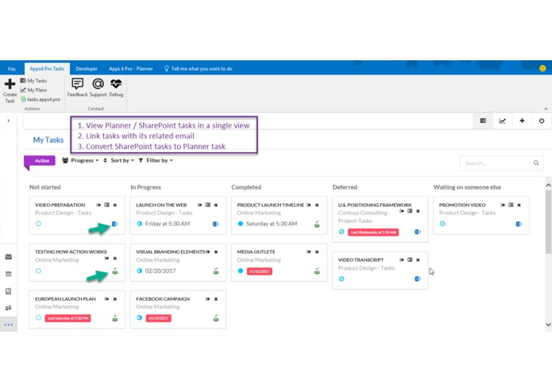Switch to the Developer tab

[x=87, y=69]
